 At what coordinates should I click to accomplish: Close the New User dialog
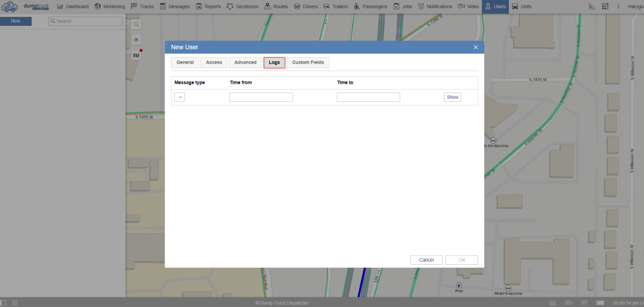click(475, 47)
